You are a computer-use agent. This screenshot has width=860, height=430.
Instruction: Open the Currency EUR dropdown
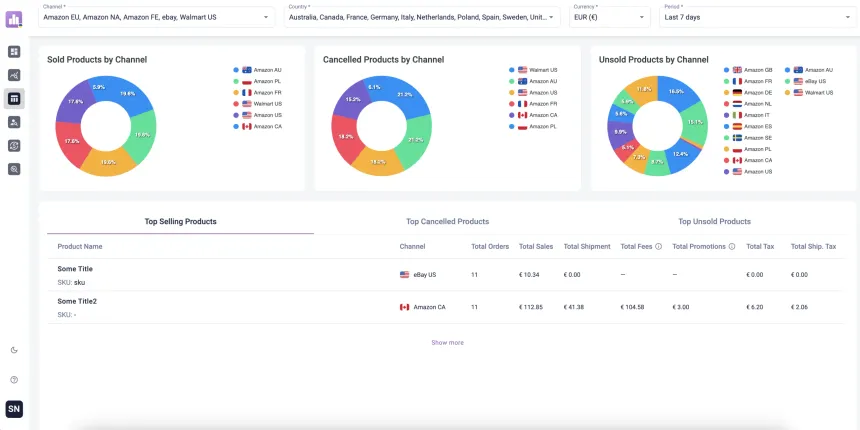[609, 17]
